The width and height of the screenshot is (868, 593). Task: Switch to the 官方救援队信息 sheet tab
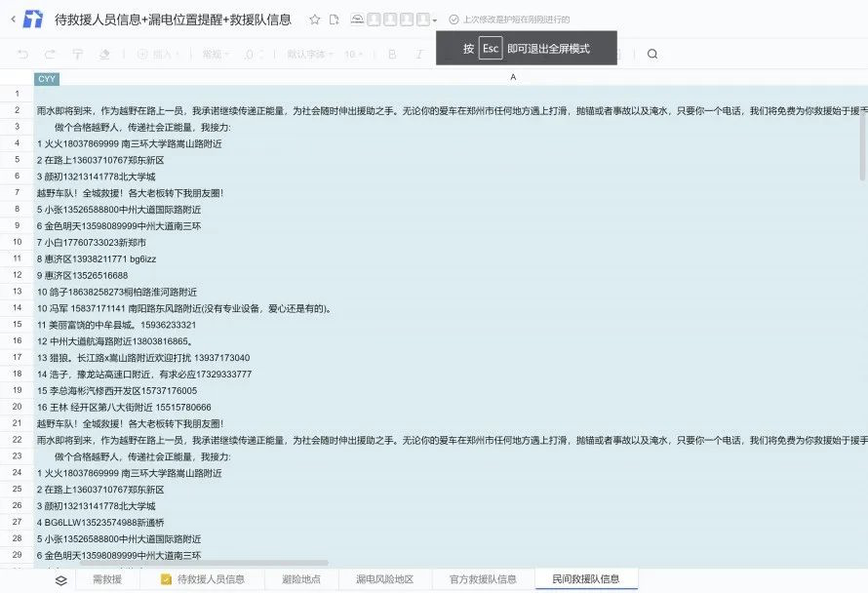click(483, 579)
